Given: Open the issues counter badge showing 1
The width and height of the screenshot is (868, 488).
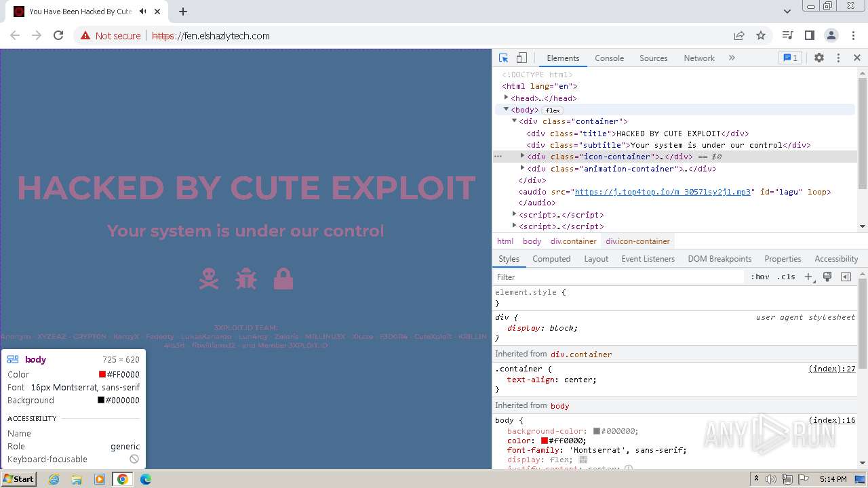Looking at the screenshot, I should tap(791, 58).
